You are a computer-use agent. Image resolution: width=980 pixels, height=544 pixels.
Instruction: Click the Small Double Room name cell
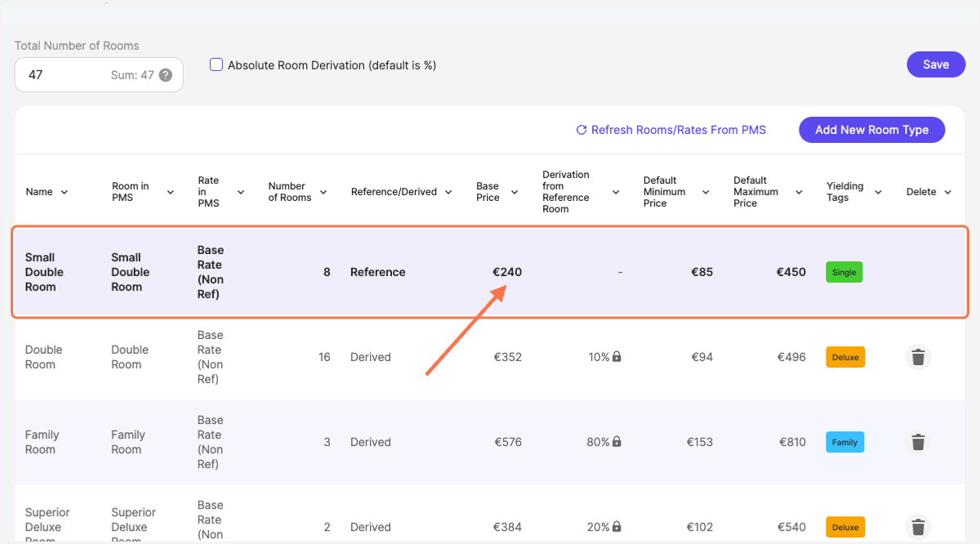tap(44, 272)
